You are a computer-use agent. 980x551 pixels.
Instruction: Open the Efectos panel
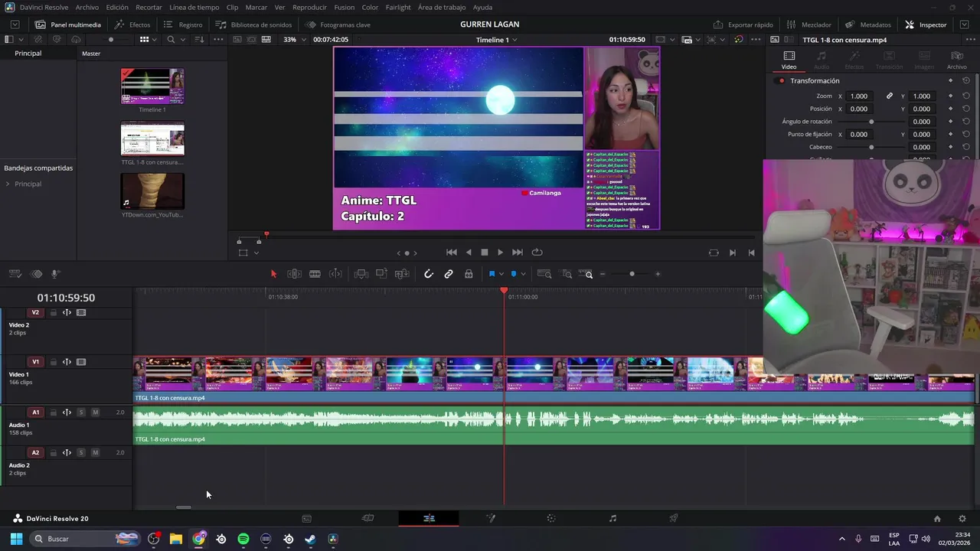tap(132, 24)
